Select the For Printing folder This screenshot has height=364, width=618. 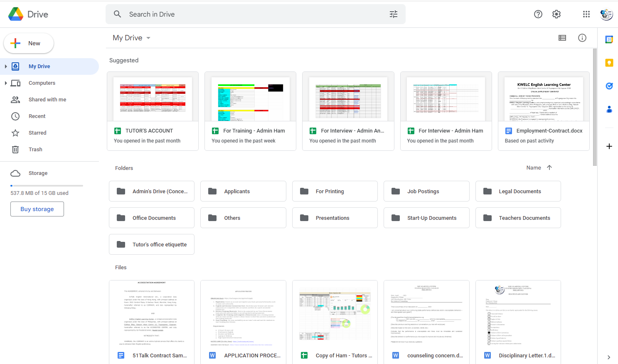click(x=335, y=191)
